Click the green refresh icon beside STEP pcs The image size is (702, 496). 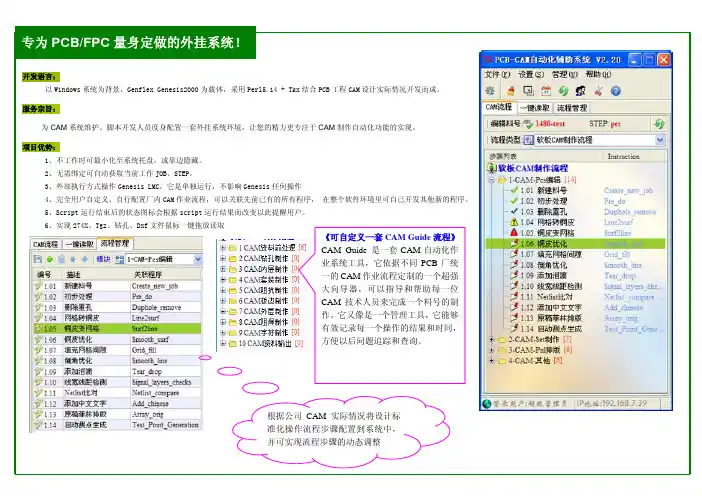click(661, 124)
